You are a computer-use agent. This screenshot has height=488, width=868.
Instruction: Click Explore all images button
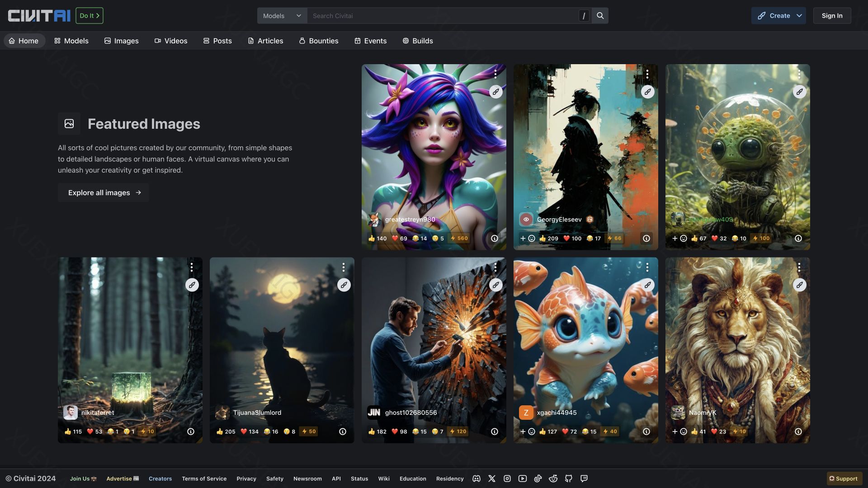(x=104, y=192)
